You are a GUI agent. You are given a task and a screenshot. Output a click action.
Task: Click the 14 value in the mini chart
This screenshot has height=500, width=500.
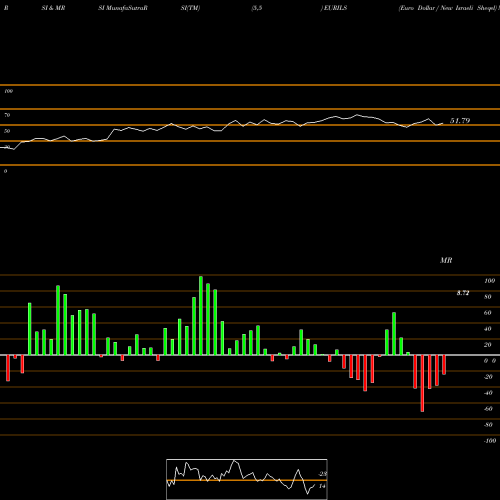click(x=322, y=486)
